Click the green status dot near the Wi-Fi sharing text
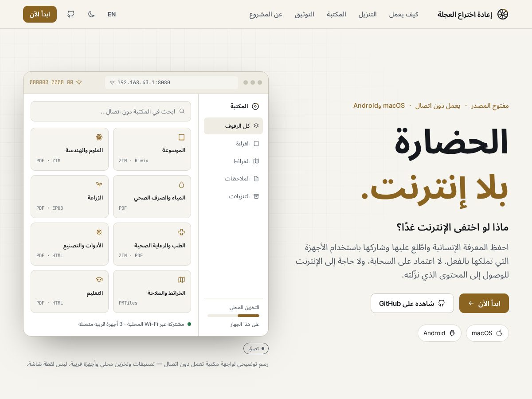Image resolution: width=532 pixels, height=399 pixels. (189, 324)
